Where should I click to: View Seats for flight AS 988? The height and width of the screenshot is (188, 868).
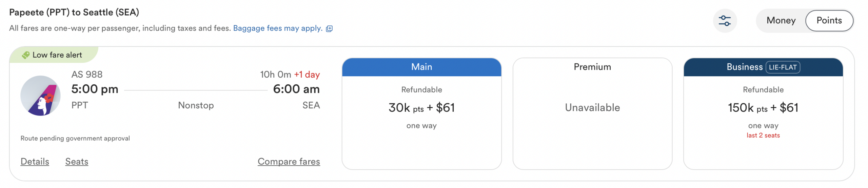[x=77, y=161]
